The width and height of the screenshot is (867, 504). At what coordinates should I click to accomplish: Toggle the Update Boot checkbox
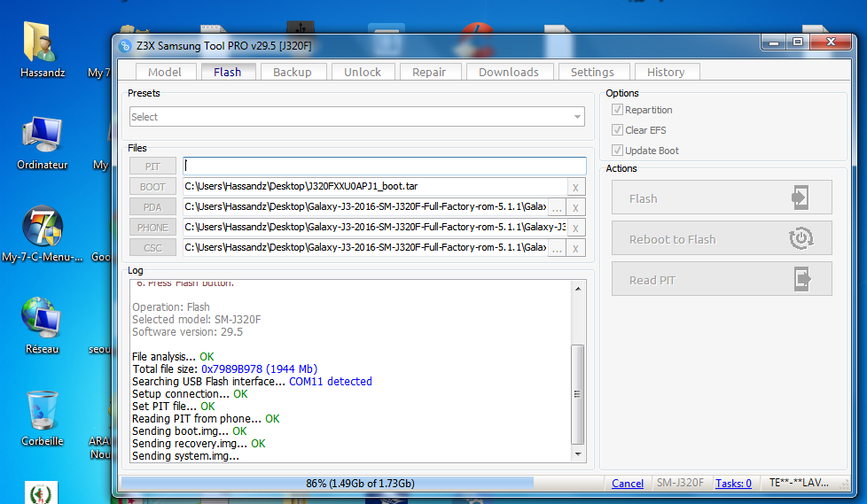(617, 151)
